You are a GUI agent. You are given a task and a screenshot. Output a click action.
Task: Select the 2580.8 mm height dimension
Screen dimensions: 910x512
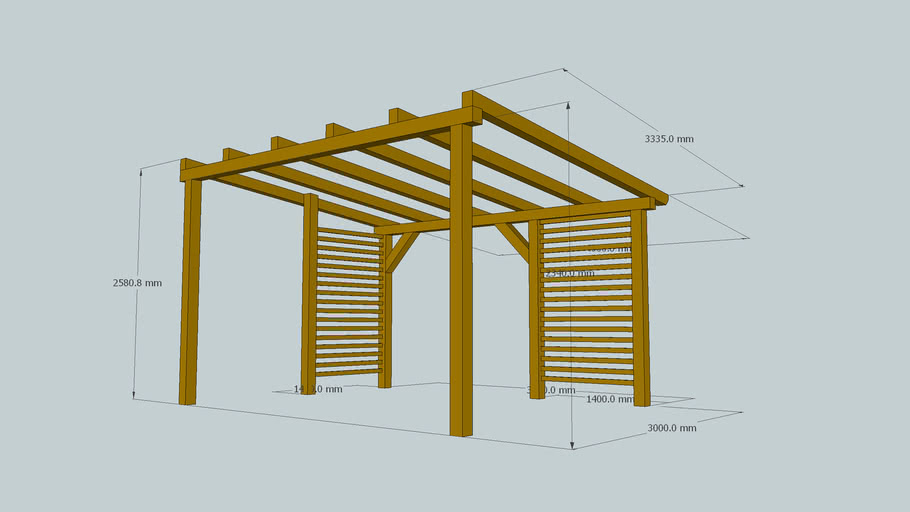pos(137,283)
